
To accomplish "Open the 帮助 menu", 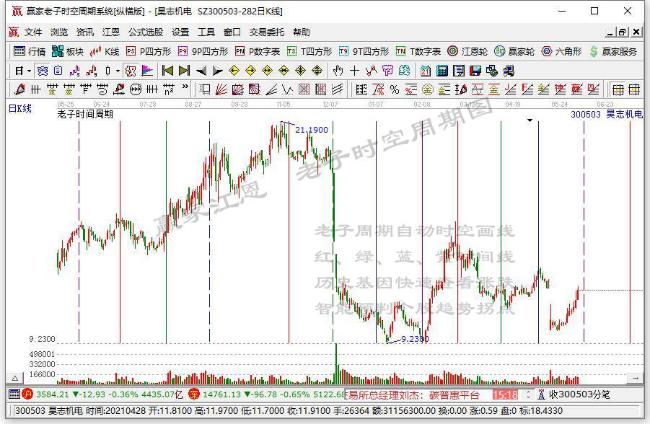I will [x=301, y=32].
